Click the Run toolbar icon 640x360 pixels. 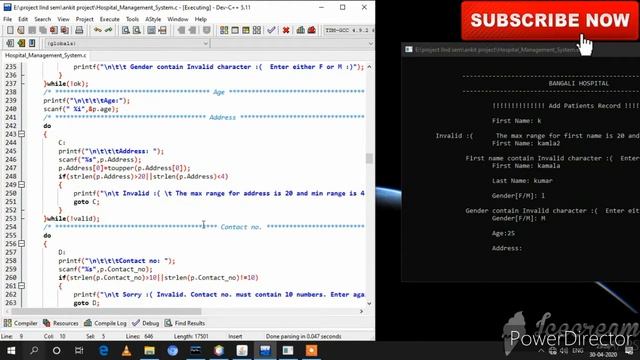tap(235, 30)
